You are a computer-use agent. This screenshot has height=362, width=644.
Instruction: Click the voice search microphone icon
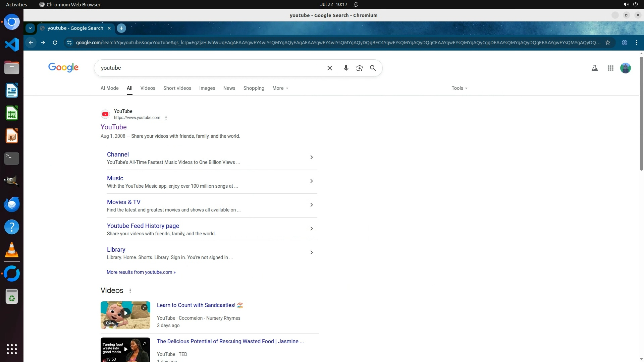click(346, 68)
